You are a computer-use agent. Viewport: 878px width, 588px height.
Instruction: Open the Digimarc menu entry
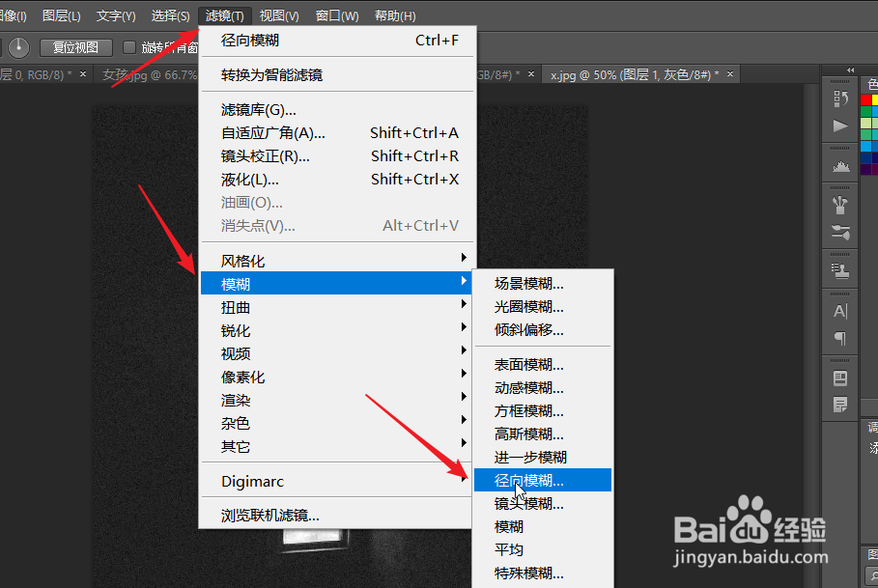click(x=336, y=481)
